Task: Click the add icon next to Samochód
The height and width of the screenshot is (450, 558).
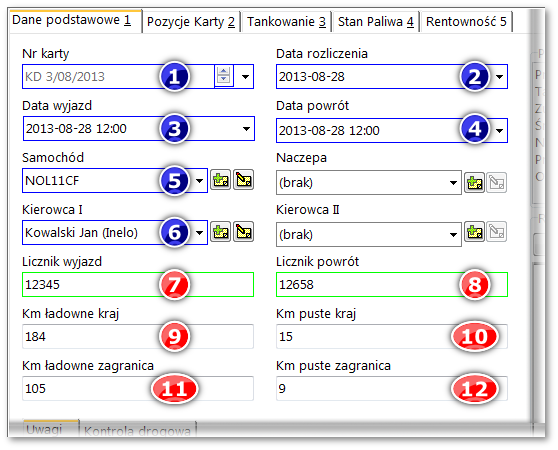Action: point(221,180)
